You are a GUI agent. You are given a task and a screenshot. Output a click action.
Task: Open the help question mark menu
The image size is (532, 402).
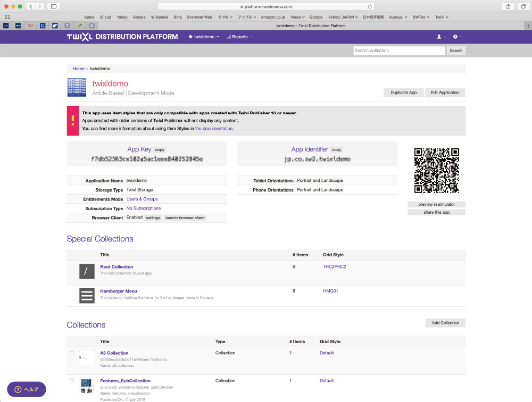(x=457, y=37)
